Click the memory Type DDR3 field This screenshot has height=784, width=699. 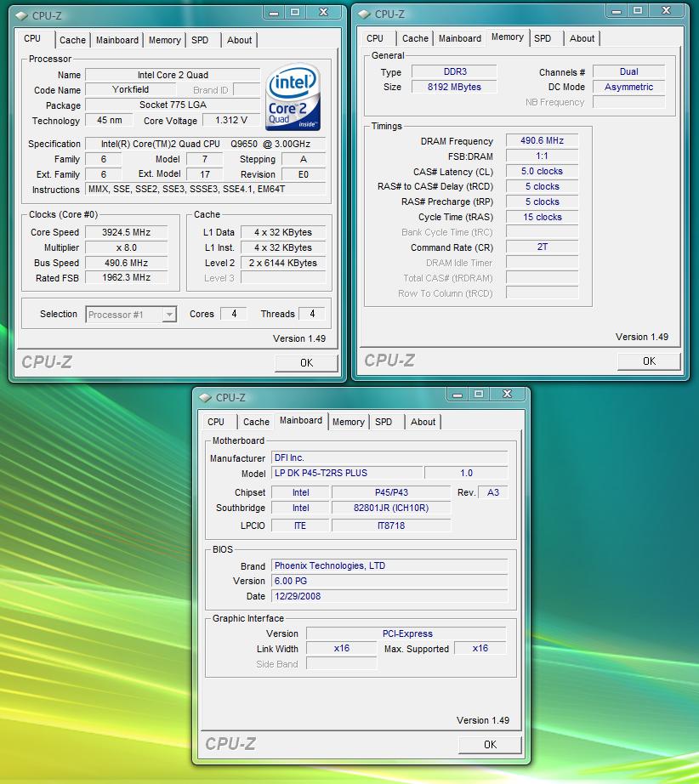click(x=454, y=71)
